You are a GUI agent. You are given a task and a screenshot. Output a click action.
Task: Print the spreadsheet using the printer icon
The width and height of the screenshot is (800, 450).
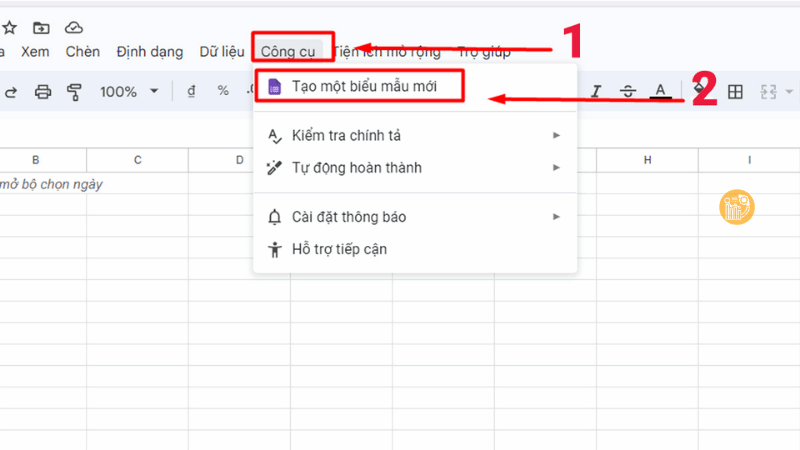click(43, 92)
